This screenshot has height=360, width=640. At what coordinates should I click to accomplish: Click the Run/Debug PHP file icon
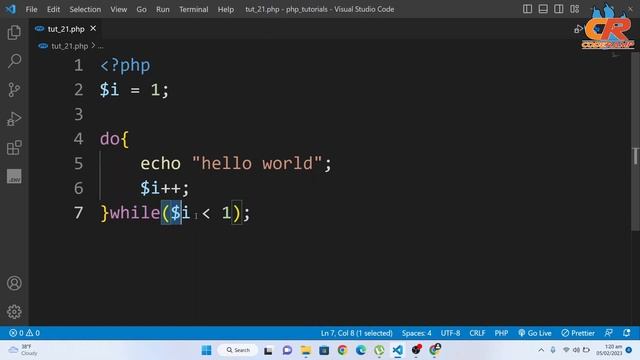(x=578, y=29)
